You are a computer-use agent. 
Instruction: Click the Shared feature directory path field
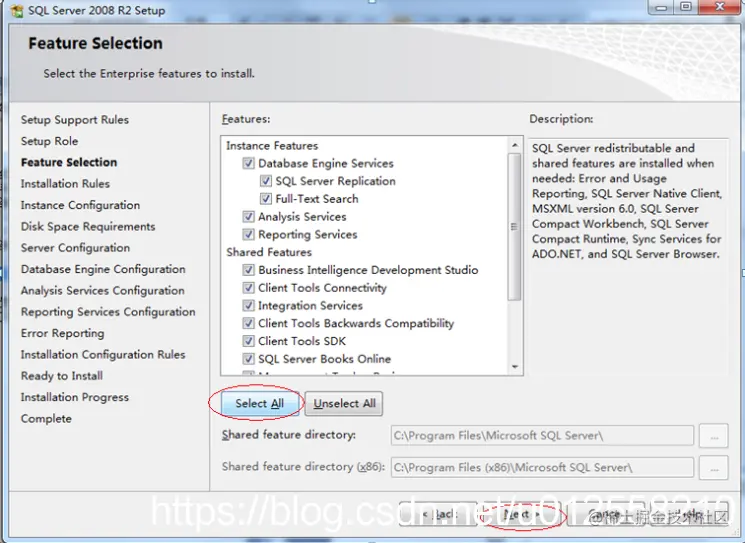(x=542, y=436)
